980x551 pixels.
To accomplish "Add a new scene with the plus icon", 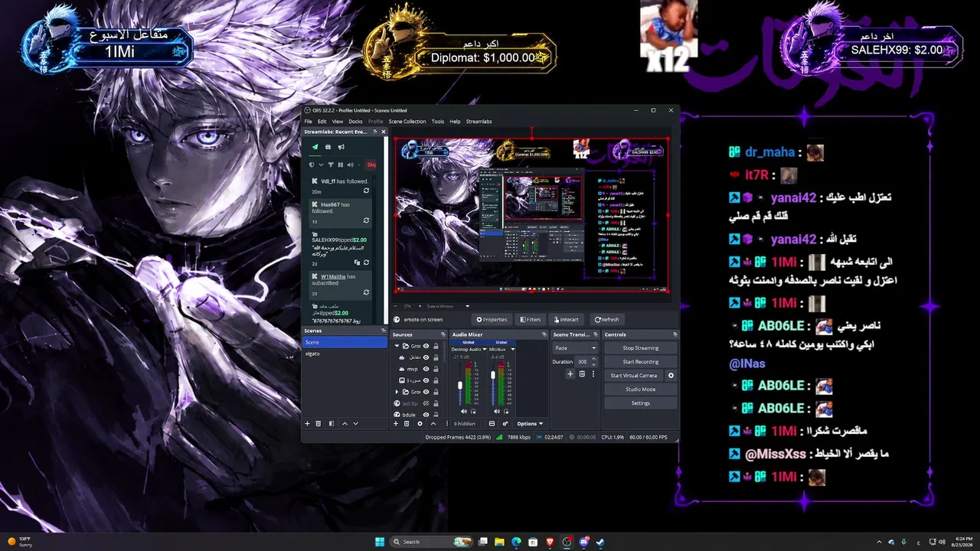I will click(x=308, y=423).
